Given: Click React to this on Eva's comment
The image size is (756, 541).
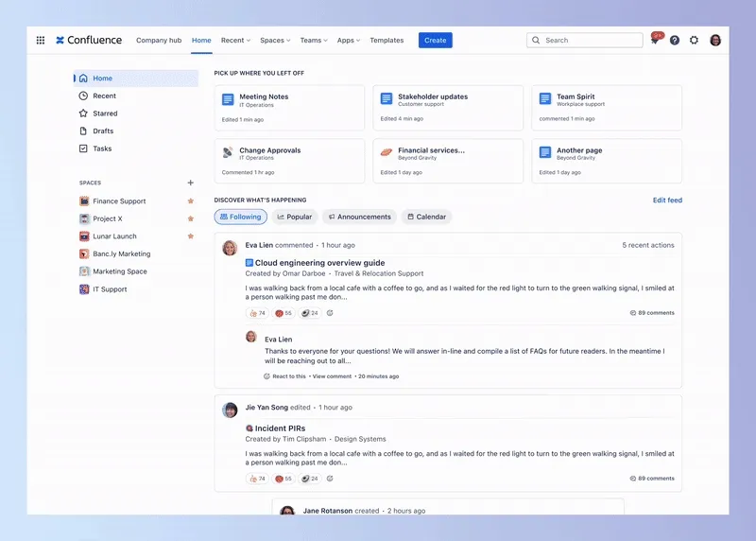Looking at the screenshot, I should coord(284,376).
